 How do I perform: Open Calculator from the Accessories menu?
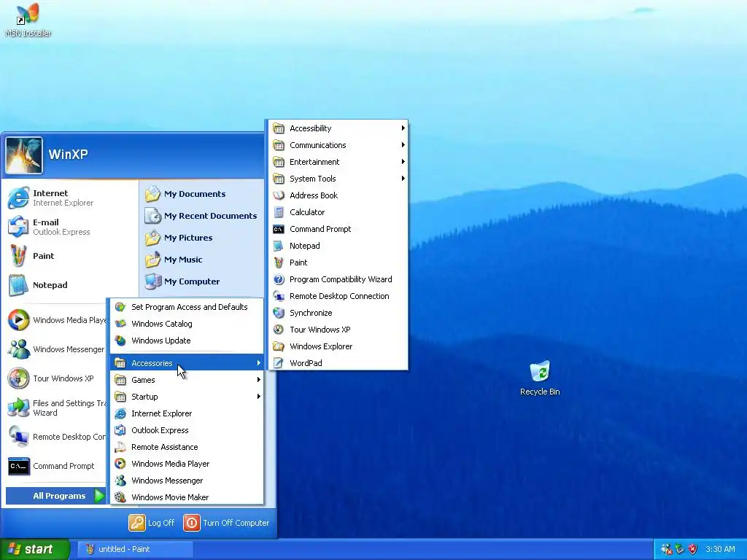pos(338,212)
